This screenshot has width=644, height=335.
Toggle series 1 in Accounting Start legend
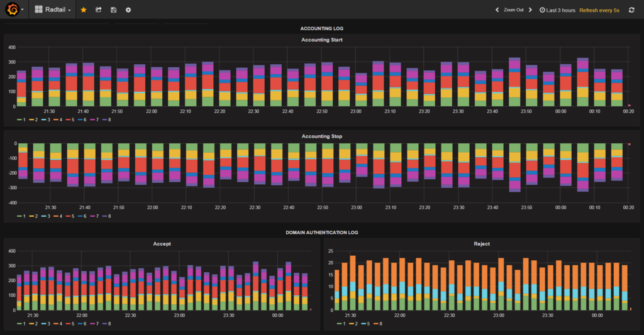point(21,120)
